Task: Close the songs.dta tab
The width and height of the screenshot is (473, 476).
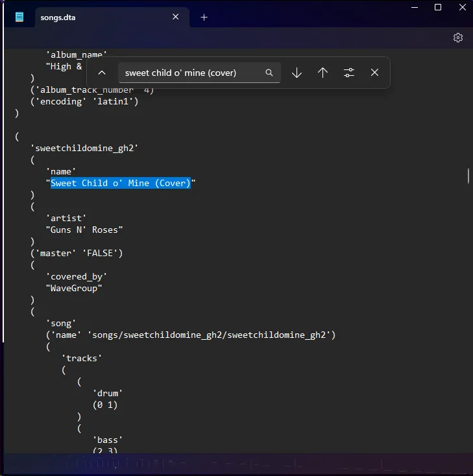Action: click(x=176, y=17)
